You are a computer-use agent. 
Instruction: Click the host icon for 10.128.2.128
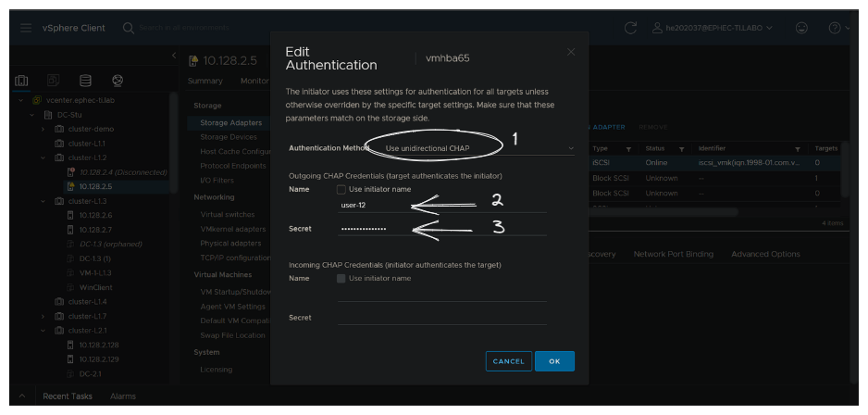(70, 345)
